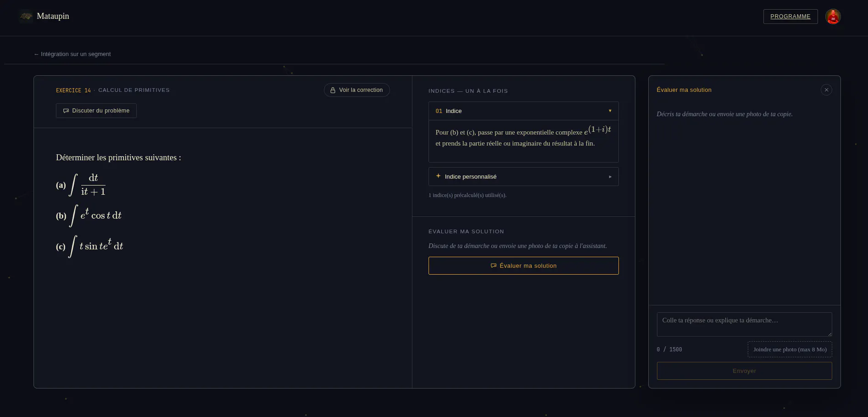Click the Décris ta démarche placeholder message
Screen dimensions: 868x417
[724, 114]
